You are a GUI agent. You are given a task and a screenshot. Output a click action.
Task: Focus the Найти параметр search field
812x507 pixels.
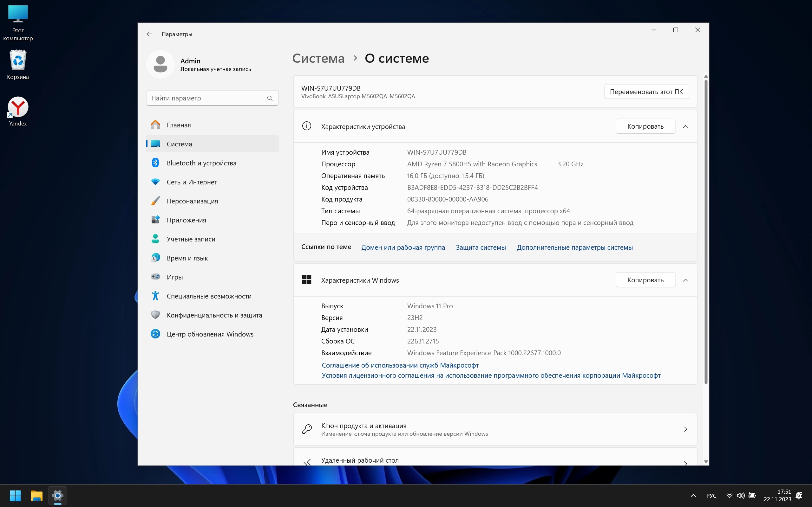[x=206, y=98]
